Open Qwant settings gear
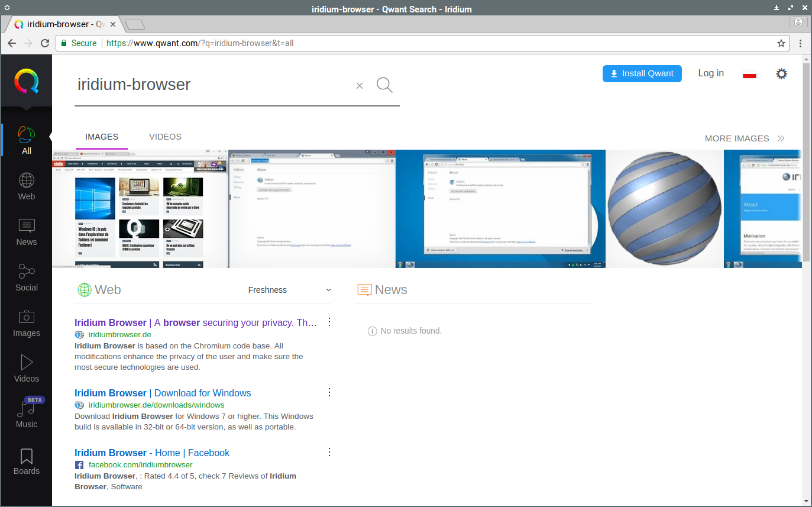This screenshot has width=812, height=507. pyautogui.click(x=782, y=73)
